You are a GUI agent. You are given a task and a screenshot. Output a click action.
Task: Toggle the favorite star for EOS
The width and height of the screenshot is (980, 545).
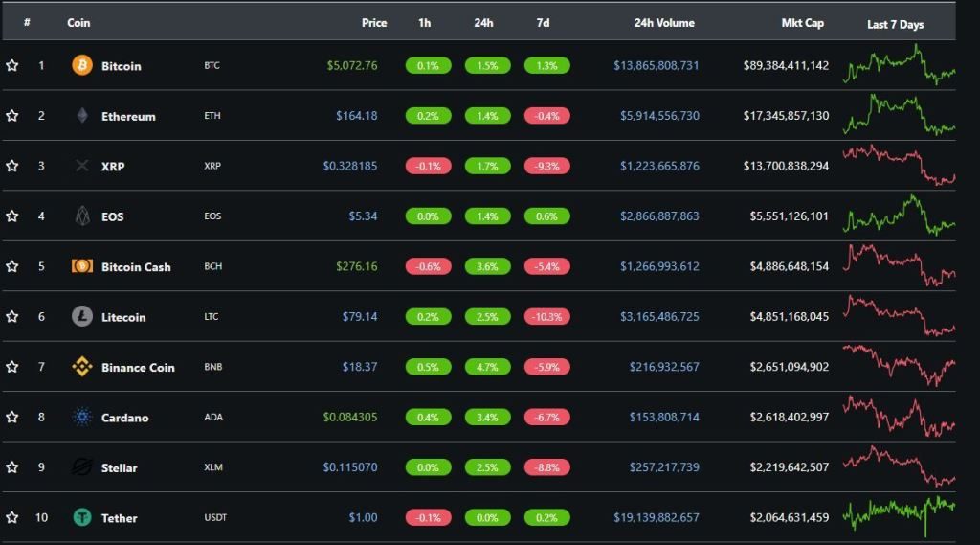[11, 216]
